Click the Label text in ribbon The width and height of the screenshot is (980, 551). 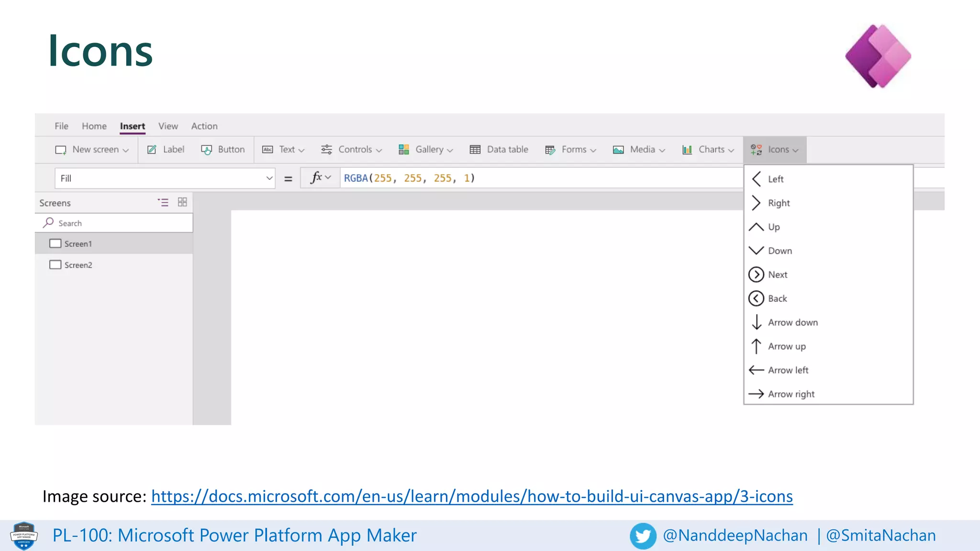(x=173, y=149)
